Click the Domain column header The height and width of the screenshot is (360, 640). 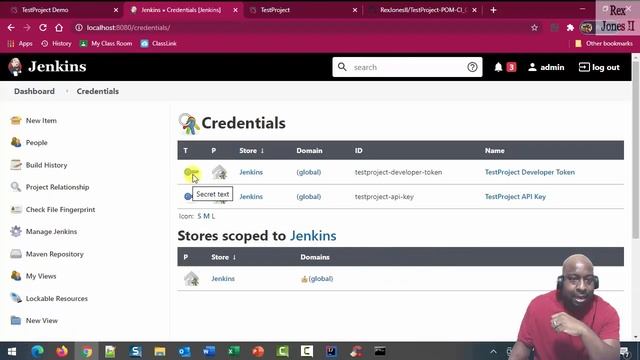tap(309, 151)
